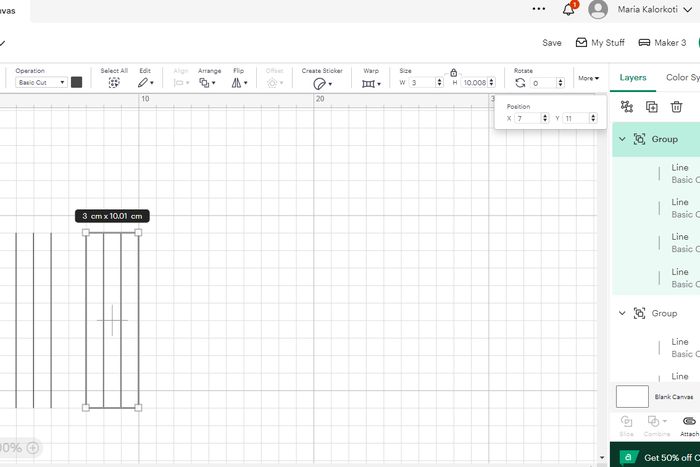
Task: Click the Duplicate layer icon
Action: click(x=651, y=107)
